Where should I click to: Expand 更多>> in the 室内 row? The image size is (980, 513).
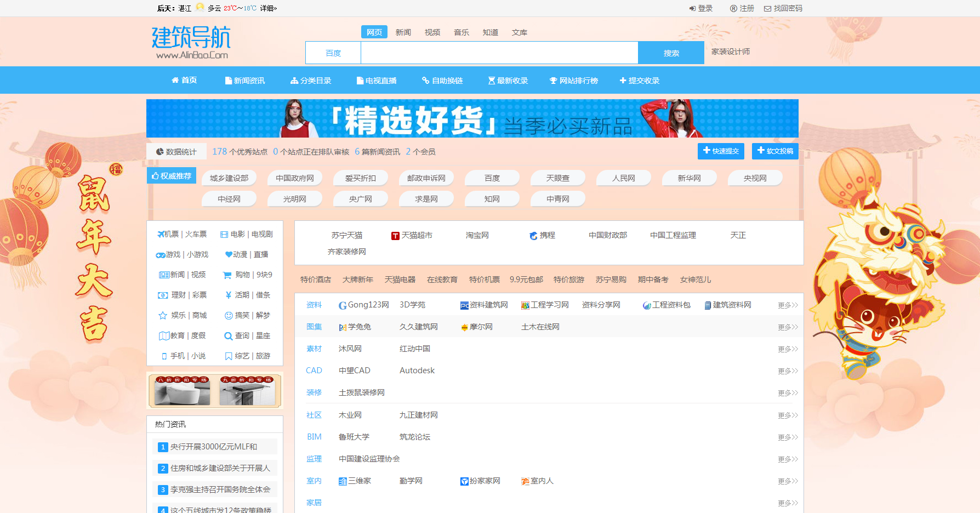click(x=788, y=481)
